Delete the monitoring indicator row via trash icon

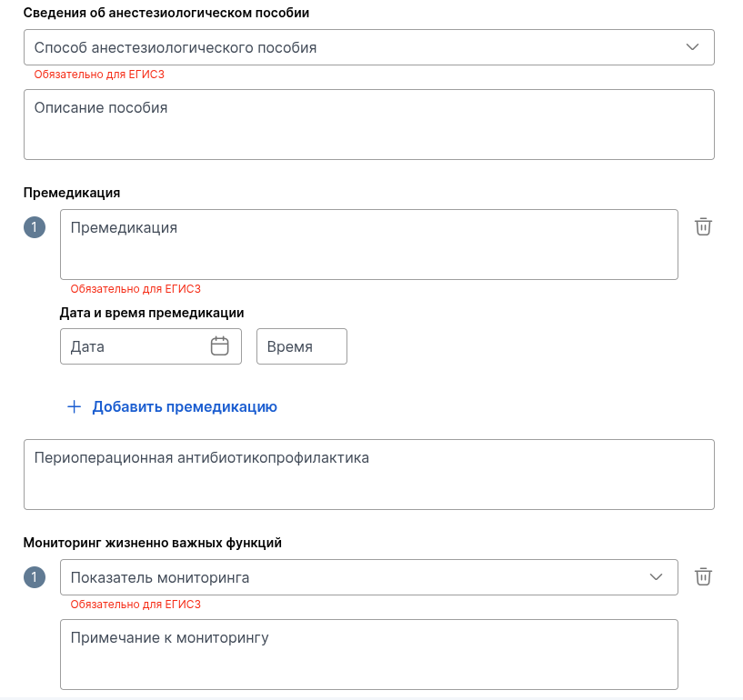click(x=703, y=577)
